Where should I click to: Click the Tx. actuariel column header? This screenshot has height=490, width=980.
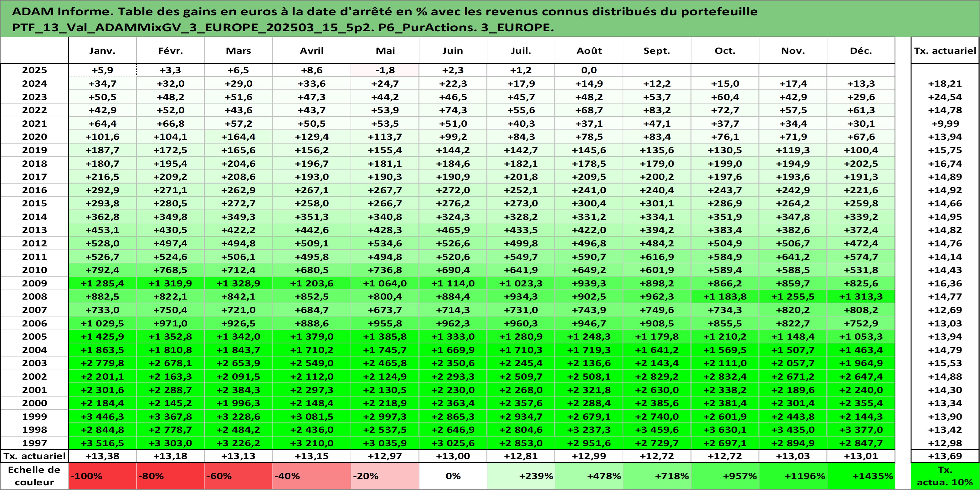tap(945, 51)
